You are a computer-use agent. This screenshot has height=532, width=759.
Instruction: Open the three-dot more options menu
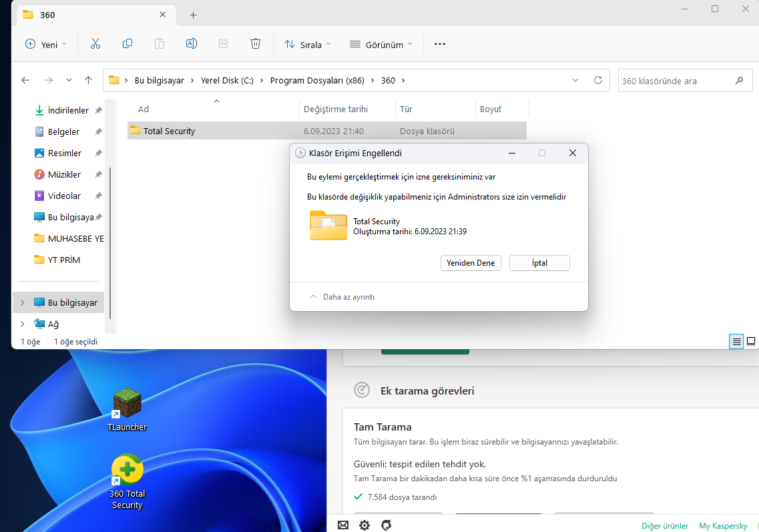pyautogui.click(x=439, y=44)
